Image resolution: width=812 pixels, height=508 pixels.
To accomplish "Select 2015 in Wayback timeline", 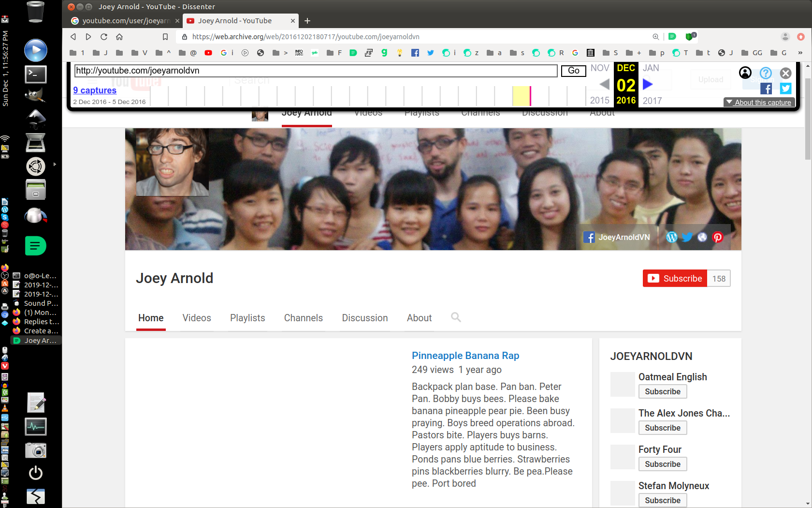I will (600, 100).
